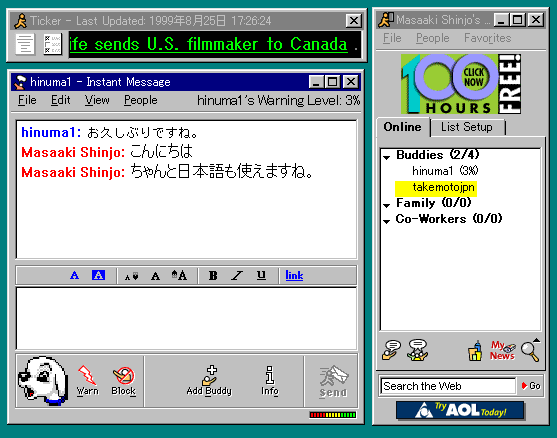Click the Try AOL Today banner
Viewport: 557px width, 438px height.
(x=460, y=410)
